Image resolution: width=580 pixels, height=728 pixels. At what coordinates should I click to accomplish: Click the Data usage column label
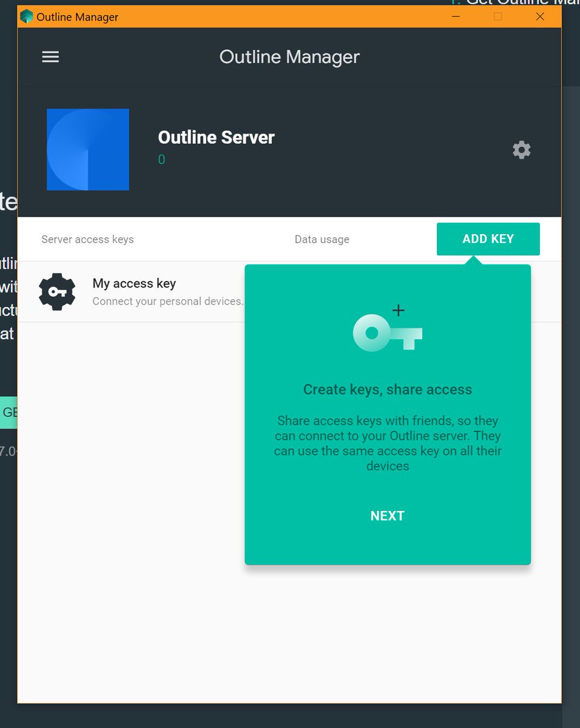(322, 239)
